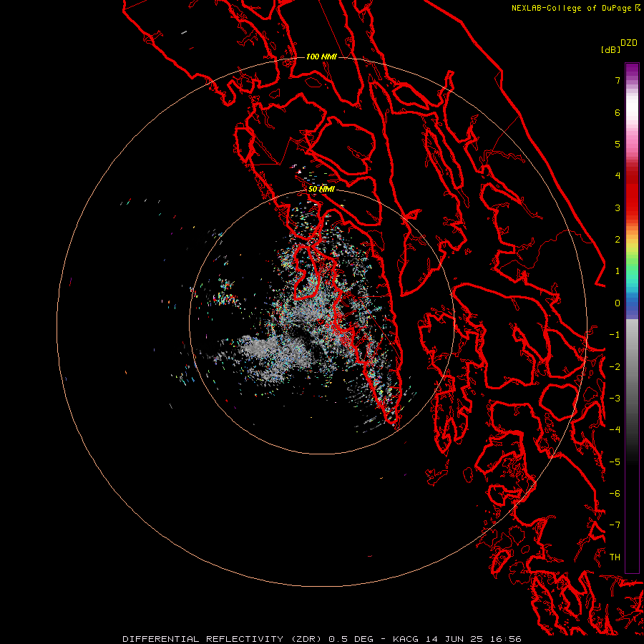Click the 2 value on color scale
Image resolution: width=644 pixels, height=644 pixels.
click(x=618, y=240)
